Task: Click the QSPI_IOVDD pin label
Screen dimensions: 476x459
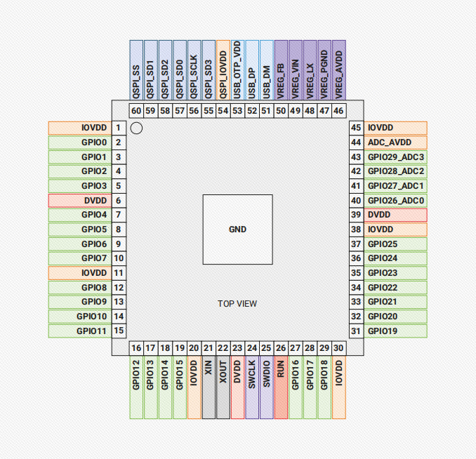Action: click(x=223, y=70)
